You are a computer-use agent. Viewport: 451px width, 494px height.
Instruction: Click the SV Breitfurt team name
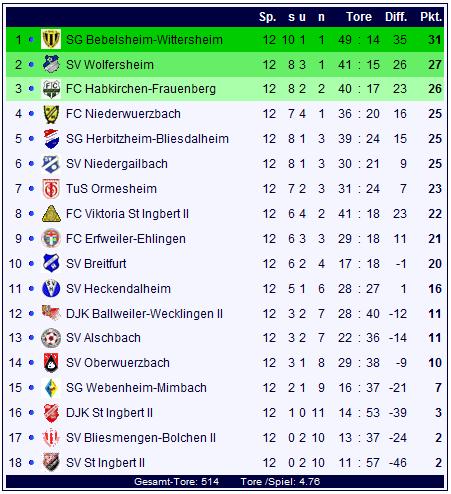96,264
